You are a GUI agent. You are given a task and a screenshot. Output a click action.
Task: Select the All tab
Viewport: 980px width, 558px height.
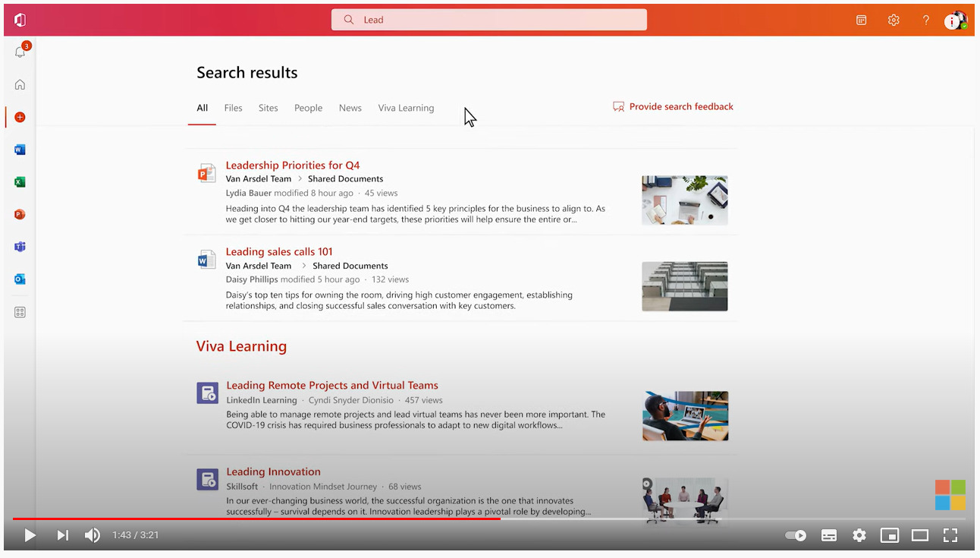(203, 108)
